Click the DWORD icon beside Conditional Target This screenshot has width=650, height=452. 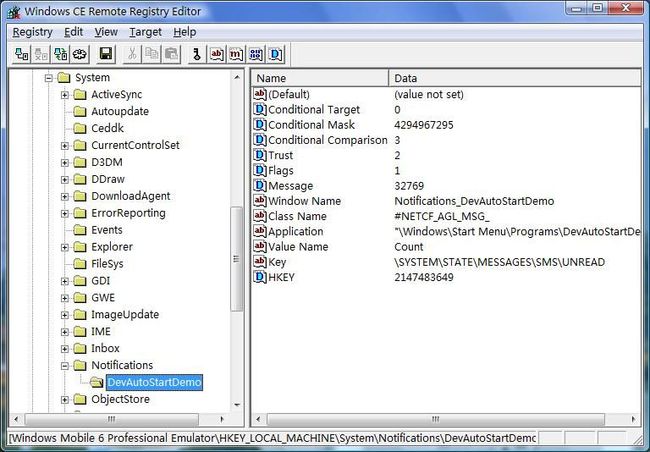tap(260, 109)
